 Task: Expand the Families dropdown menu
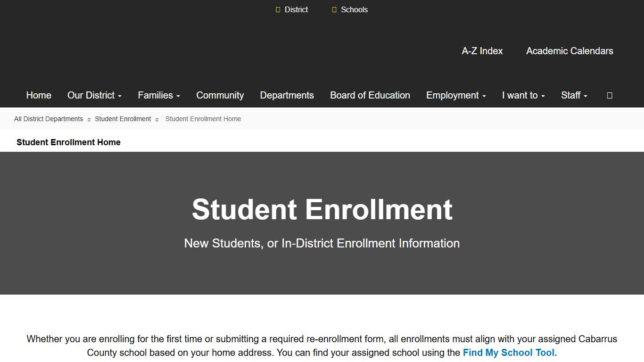click(158, 95)
